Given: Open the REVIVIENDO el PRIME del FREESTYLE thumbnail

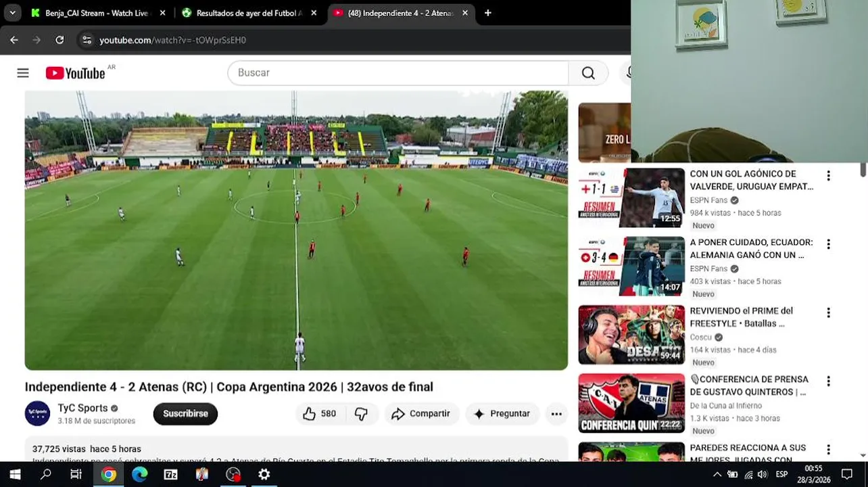Looking at the screenshot, I should point(631,334).
